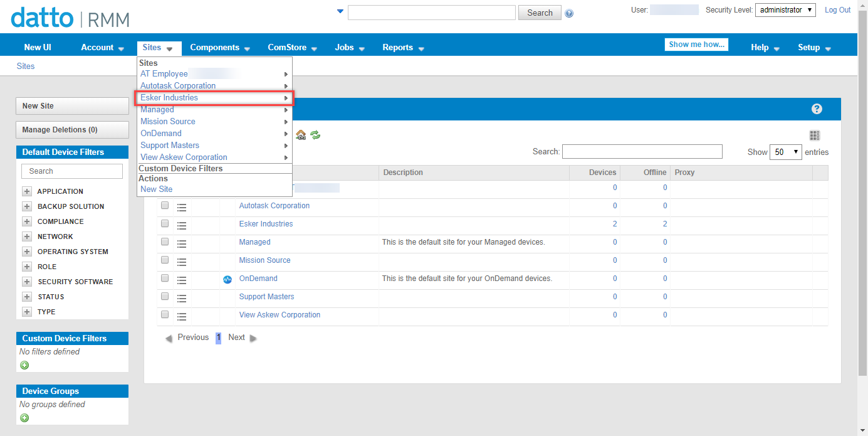Viewport: 868px width, 436px height.
Task: Click Manage Deletions (0) button
Action: point(72,130)
